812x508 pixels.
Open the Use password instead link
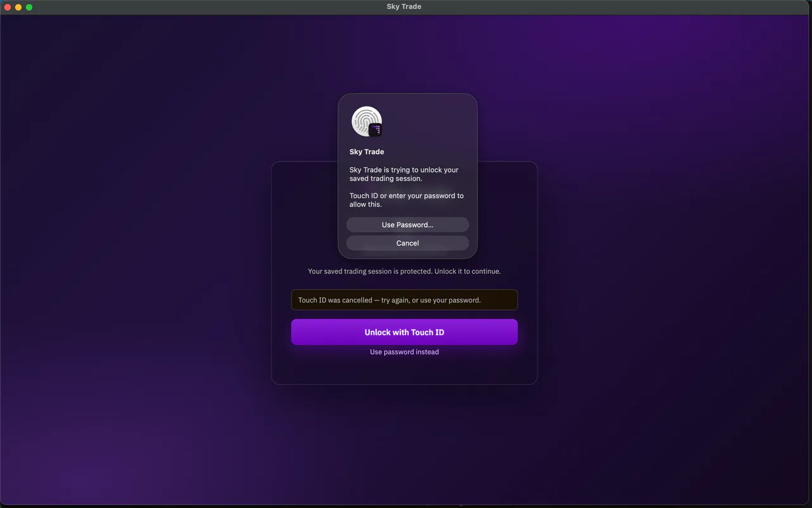tap(404, 352)
